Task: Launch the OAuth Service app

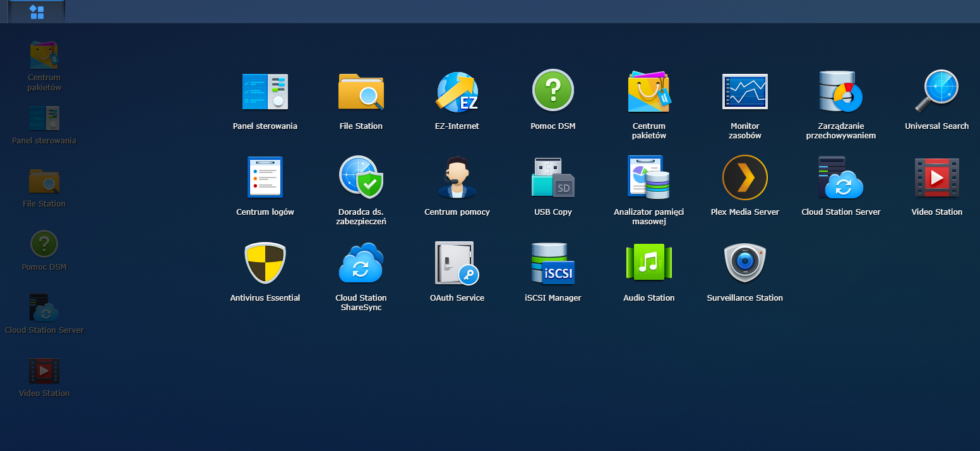Action: pyautogui.click(x=457, y=263)
